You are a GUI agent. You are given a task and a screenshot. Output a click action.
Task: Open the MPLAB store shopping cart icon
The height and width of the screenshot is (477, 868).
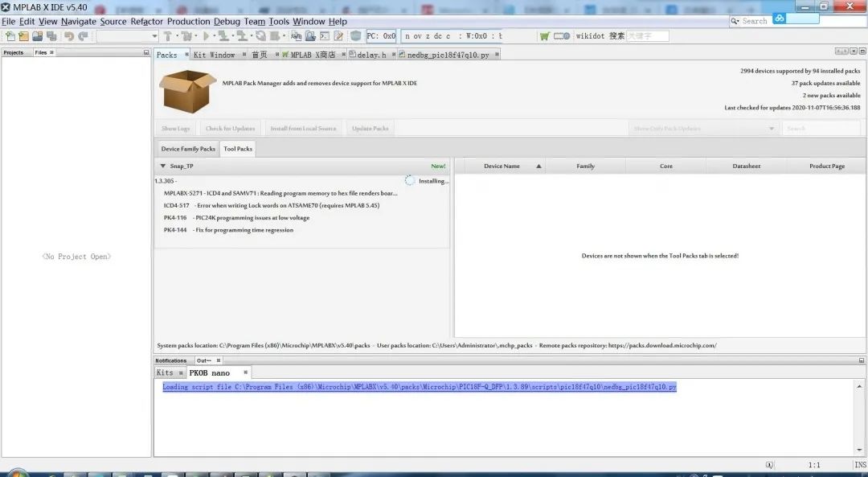coord(545,36)
